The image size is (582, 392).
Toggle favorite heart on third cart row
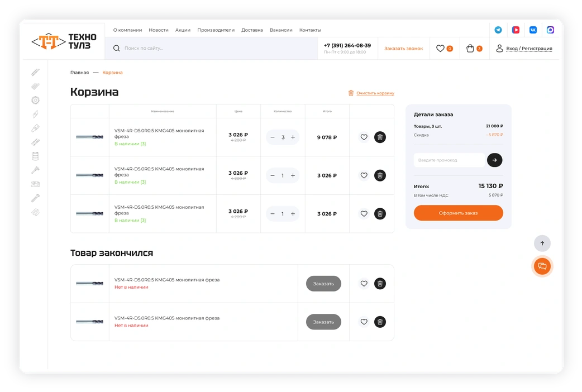tap(364, 214)
